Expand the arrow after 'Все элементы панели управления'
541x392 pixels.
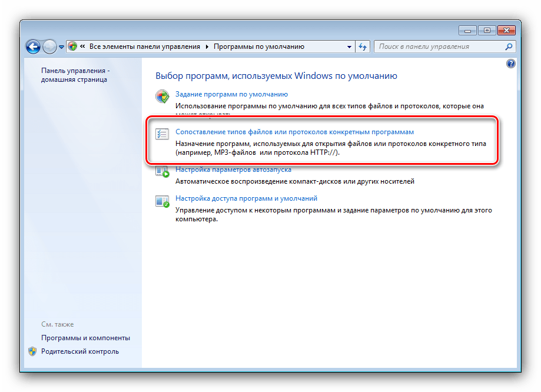coord(207,46)
